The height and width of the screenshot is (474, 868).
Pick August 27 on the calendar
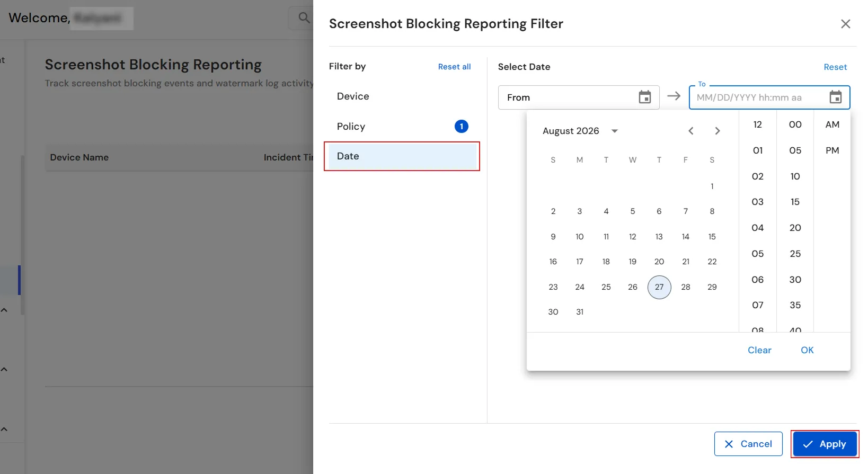click(x=659, y=287)
